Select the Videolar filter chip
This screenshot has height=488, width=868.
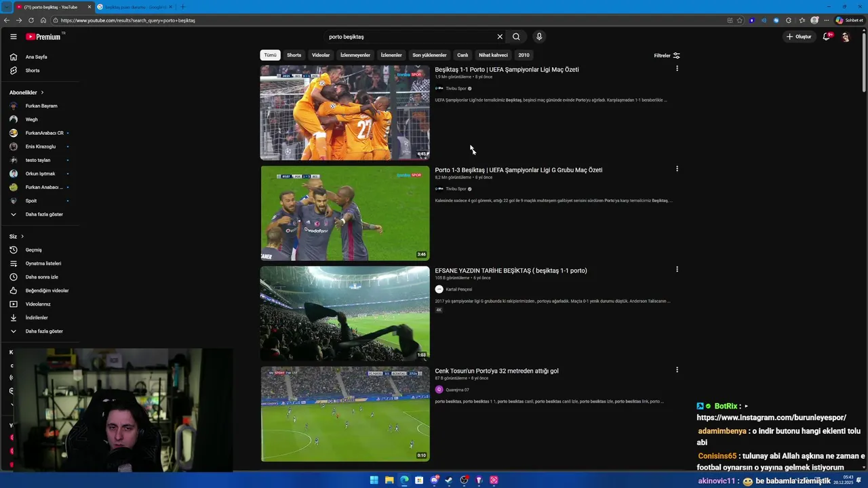(x=321, y=55)
